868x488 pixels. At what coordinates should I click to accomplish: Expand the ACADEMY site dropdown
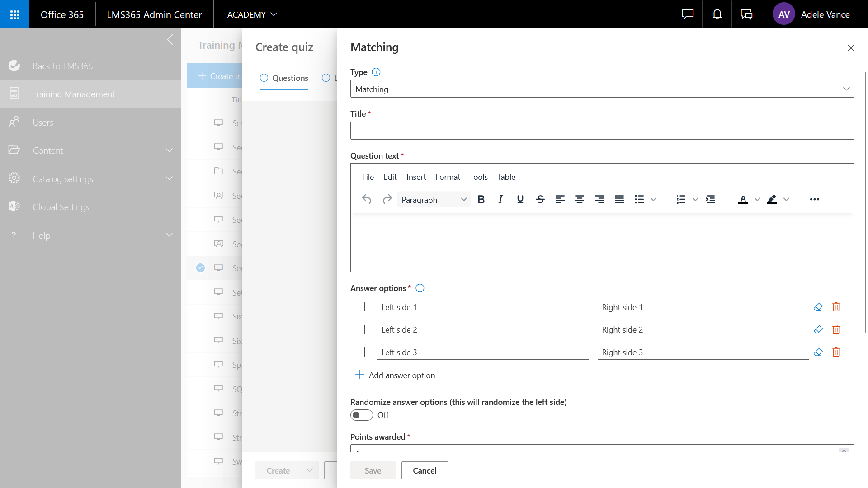tap(252, 14)
